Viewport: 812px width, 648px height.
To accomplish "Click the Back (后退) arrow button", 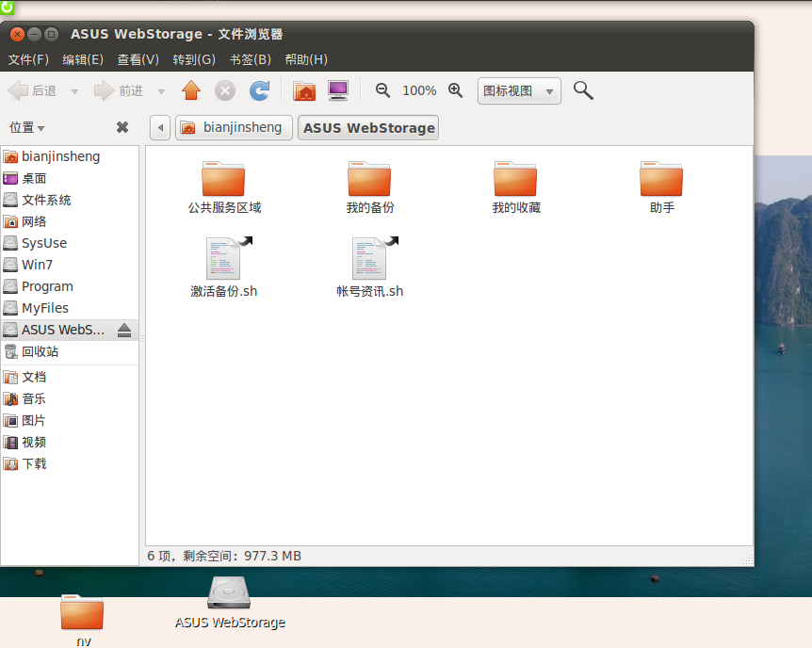I will pyautogui.click(x=32, y=90).
